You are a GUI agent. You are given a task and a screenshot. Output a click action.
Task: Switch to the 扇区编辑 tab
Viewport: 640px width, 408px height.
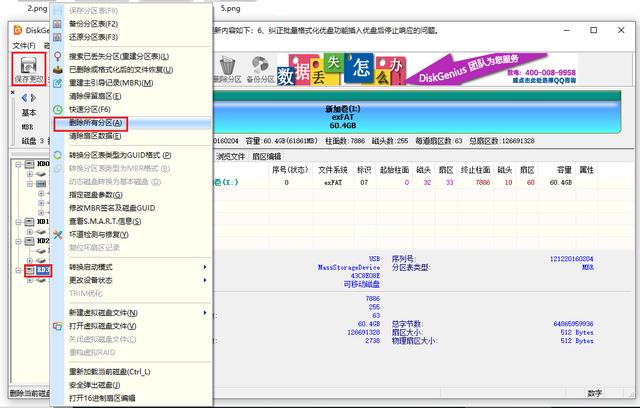click(267, 156)
